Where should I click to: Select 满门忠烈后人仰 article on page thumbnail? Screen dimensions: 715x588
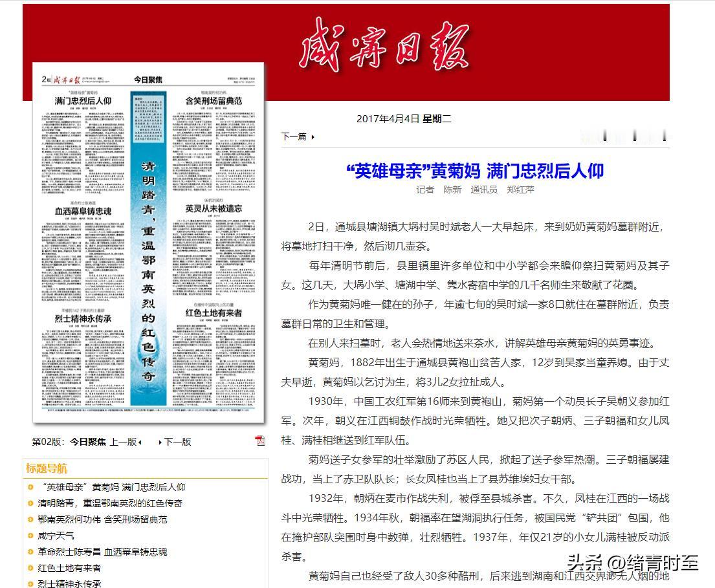(83, 101)
